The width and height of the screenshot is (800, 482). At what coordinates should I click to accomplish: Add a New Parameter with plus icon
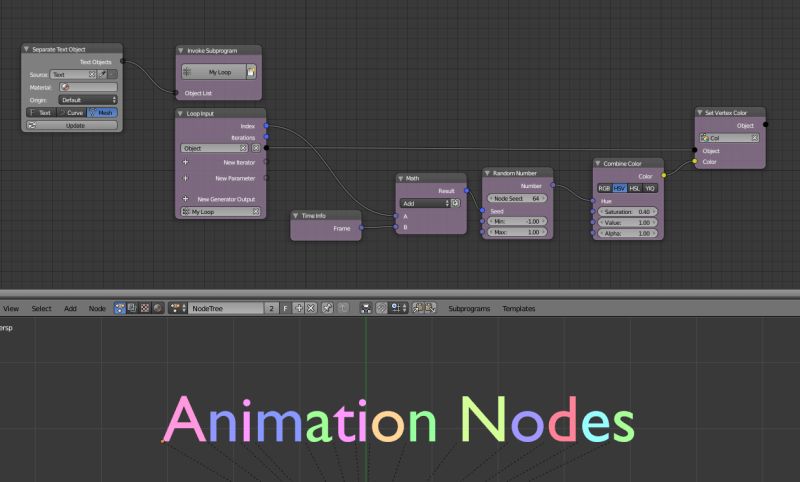coord(185,178)
